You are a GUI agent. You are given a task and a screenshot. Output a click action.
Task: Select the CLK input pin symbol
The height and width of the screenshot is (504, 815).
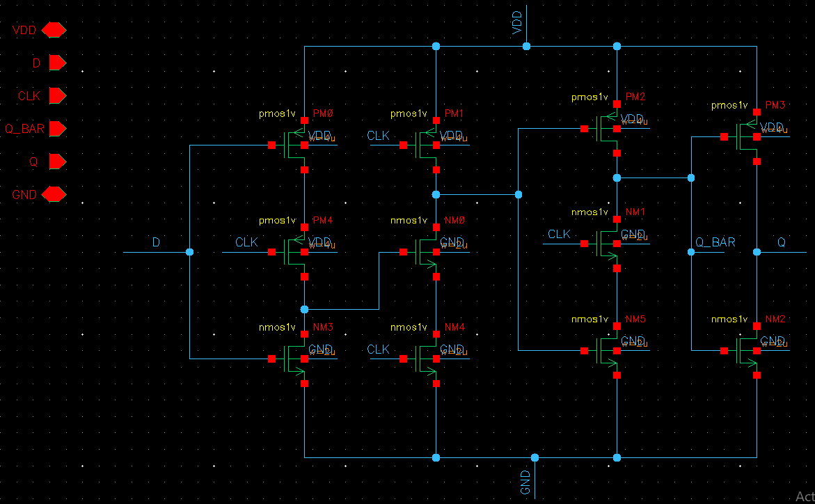[58, 95]
